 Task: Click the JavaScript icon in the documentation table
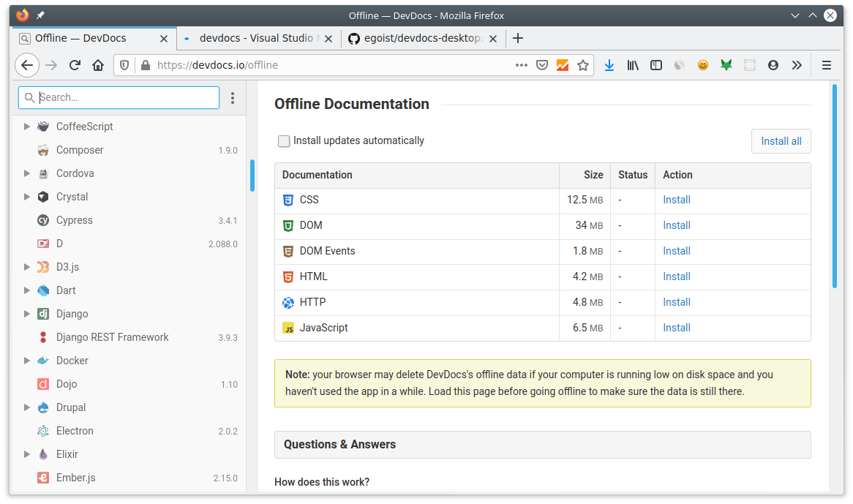[288, 328]
